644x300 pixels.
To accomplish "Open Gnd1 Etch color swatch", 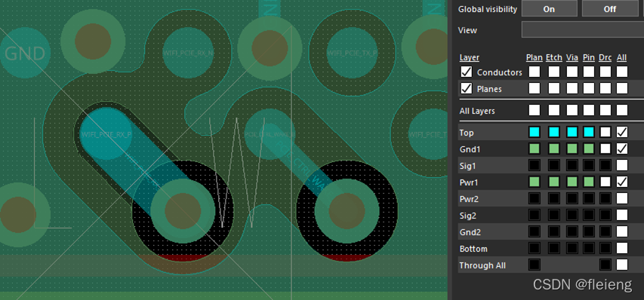I will point(553,148).
